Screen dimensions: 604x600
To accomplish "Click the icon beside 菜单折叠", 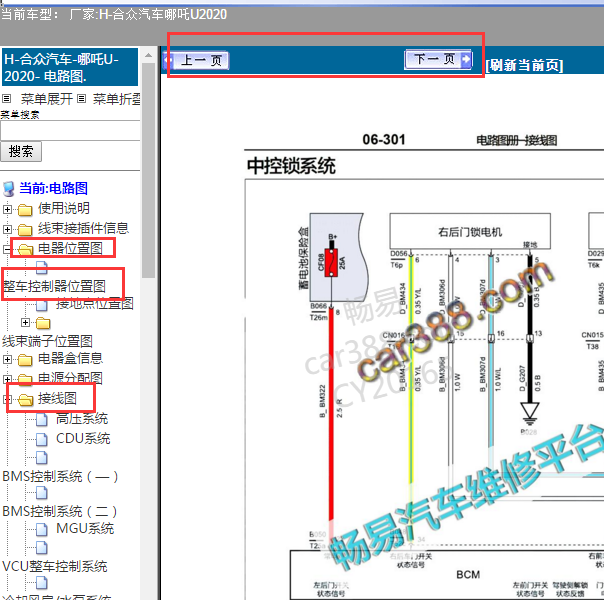I will coord(81,99).
